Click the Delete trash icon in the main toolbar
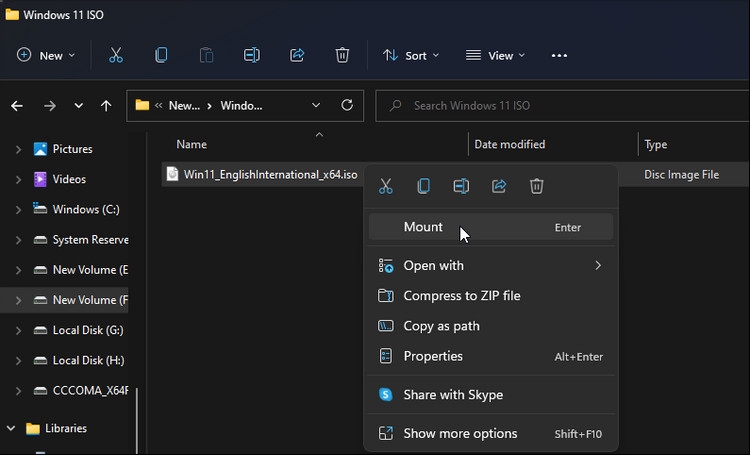Screen dimensions: 750x455 [x=342, y=55]
